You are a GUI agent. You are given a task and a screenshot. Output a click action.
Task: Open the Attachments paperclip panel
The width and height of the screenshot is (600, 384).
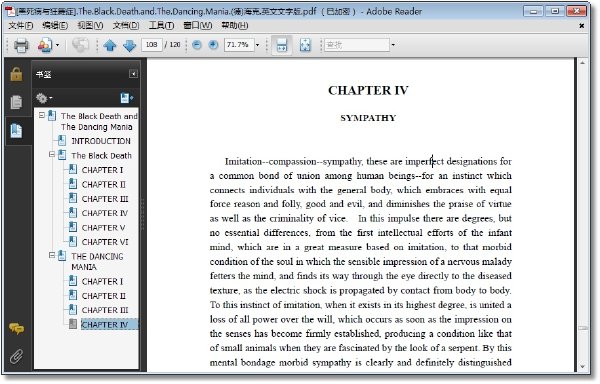click(x=16, y=356)
